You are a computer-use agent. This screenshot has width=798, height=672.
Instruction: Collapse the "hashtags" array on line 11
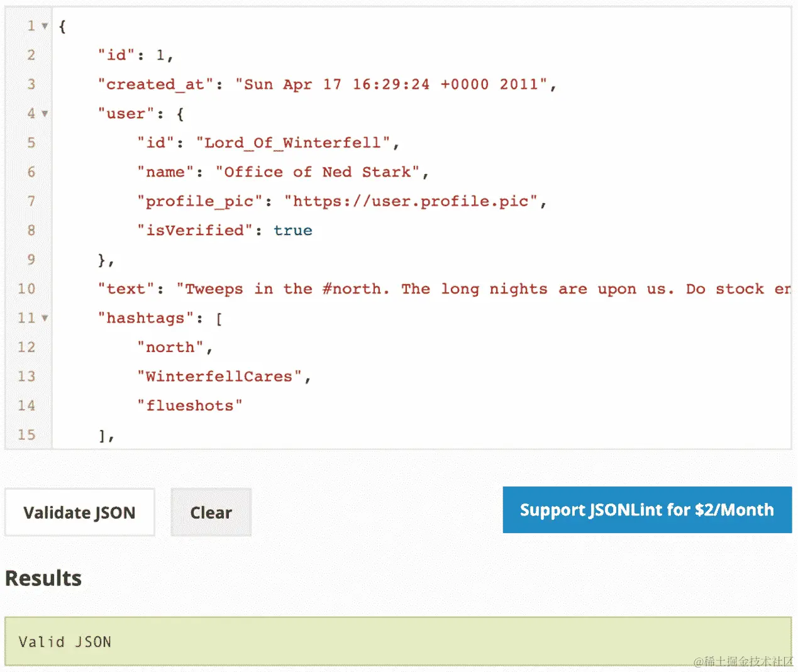[x=44, y=318]
